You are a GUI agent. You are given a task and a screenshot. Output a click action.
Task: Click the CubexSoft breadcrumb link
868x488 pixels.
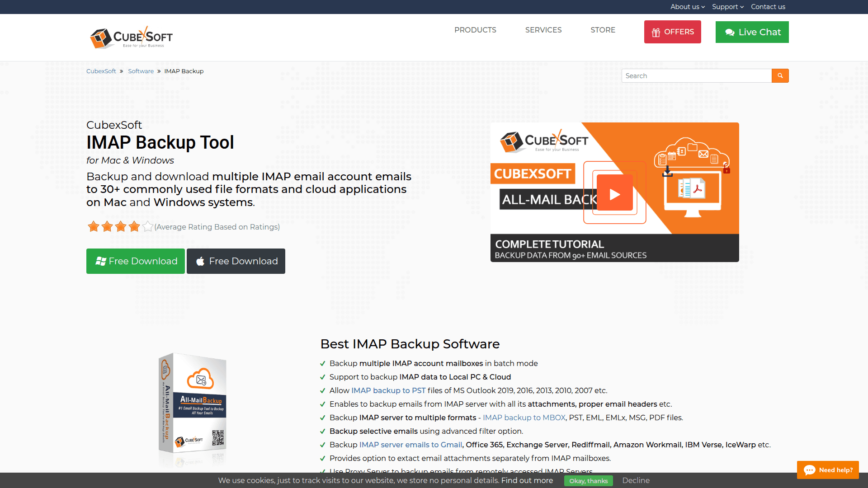click(101, 71)
